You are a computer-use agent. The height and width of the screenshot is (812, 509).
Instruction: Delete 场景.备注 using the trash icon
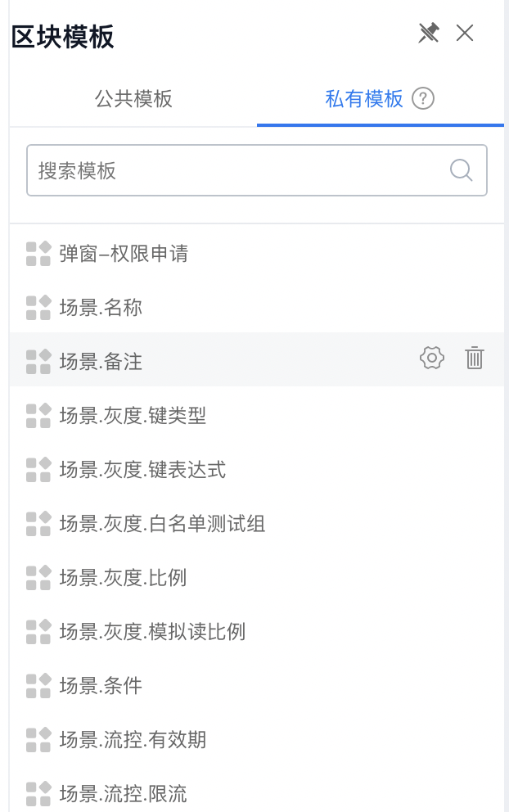pos(475,358)
